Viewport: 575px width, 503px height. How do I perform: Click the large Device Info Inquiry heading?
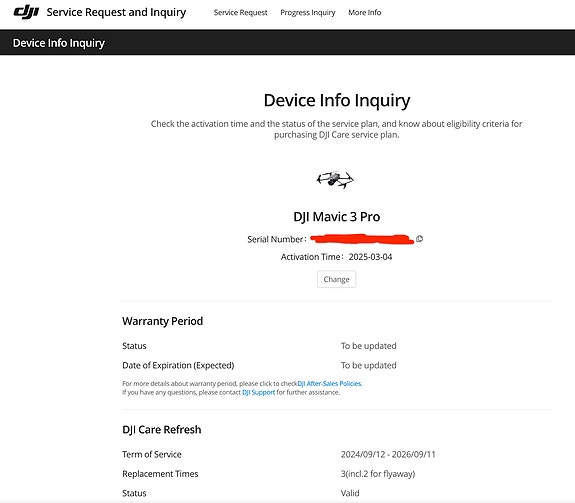click(x=337, y=100)
